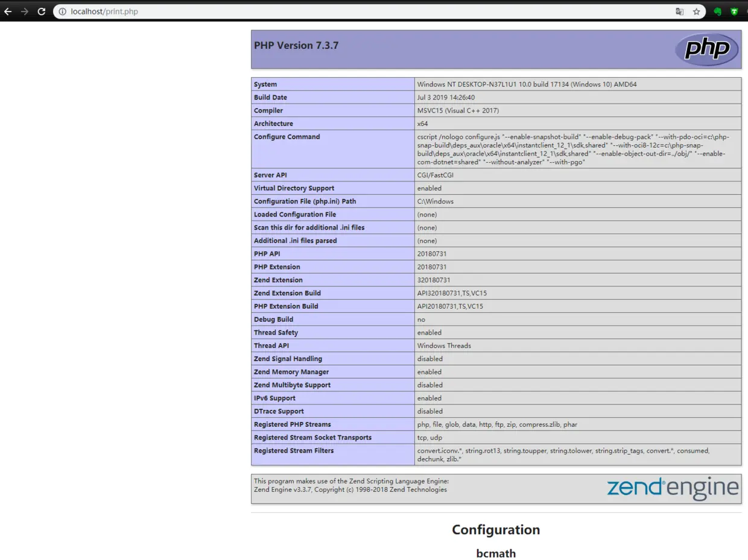The width and height of the screenshot is (748, 560).
Task: Bookmark this page with the star
Action: click(696, 11)
